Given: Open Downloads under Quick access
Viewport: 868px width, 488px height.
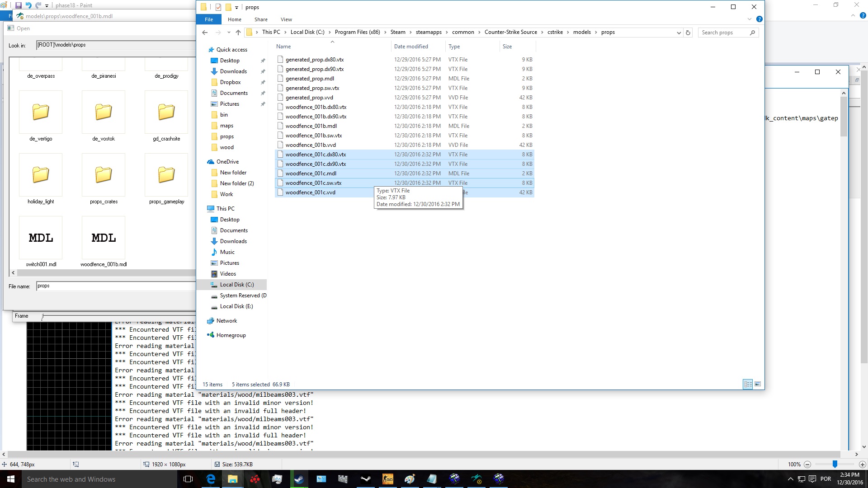Looking at the screenshot, I should click(x=233, y=71).
